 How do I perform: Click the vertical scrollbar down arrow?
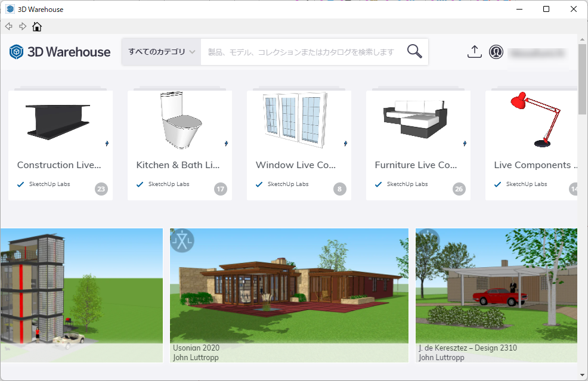click(582, 375)
